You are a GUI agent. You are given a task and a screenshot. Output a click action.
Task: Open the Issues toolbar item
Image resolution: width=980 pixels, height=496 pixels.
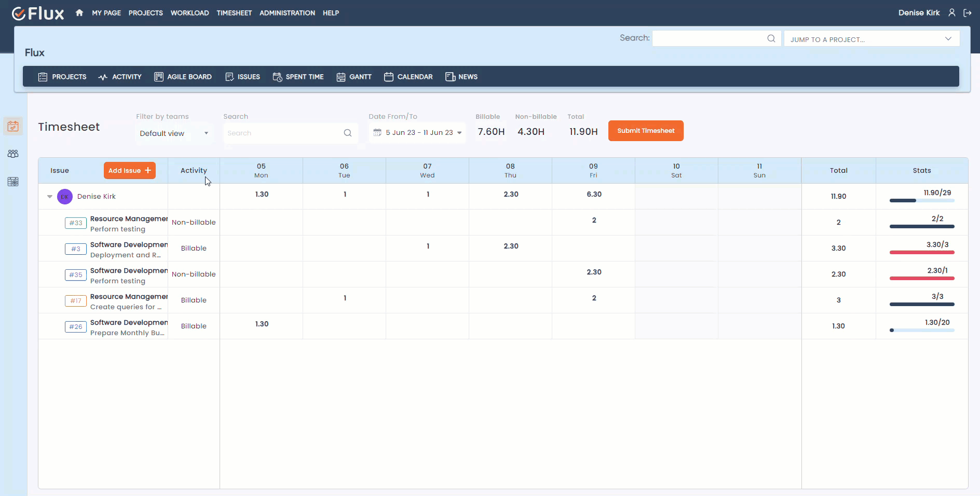[x=242, y=77]
